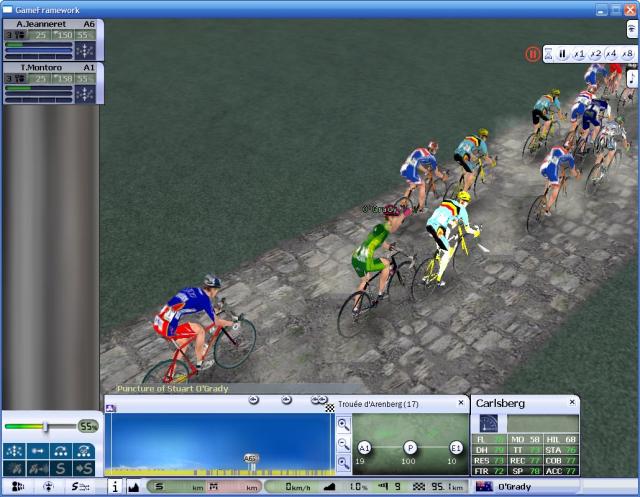The width and height of the screenshot is (640, 497).
Task: Click the bottom magnifier icon in group panel
Action: point(343,462)
